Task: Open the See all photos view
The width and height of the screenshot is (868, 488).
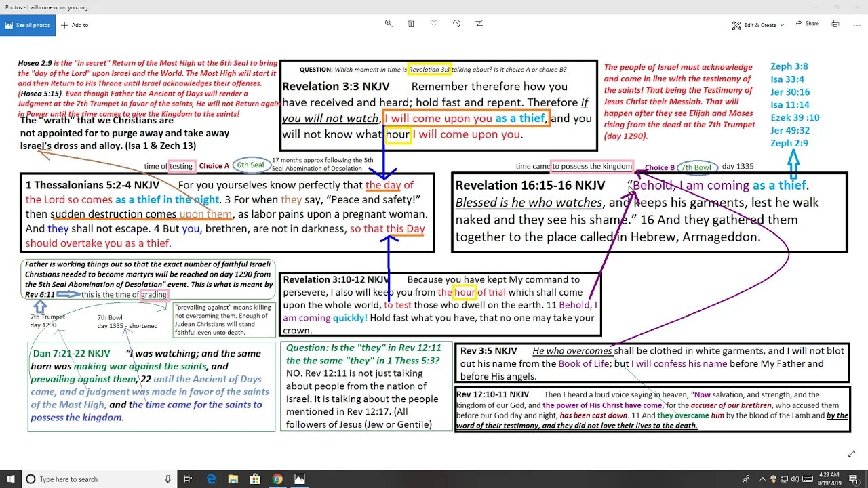Action: pos(28,25)
